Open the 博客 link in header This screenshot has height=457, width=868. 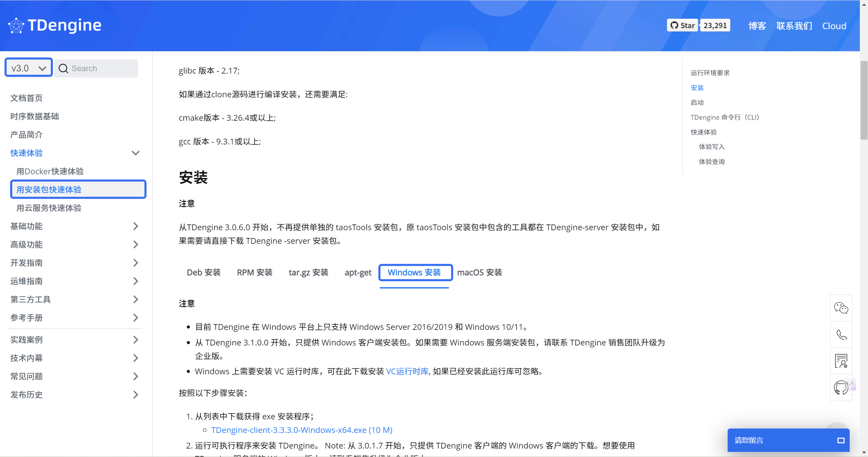tap(757, 26)
